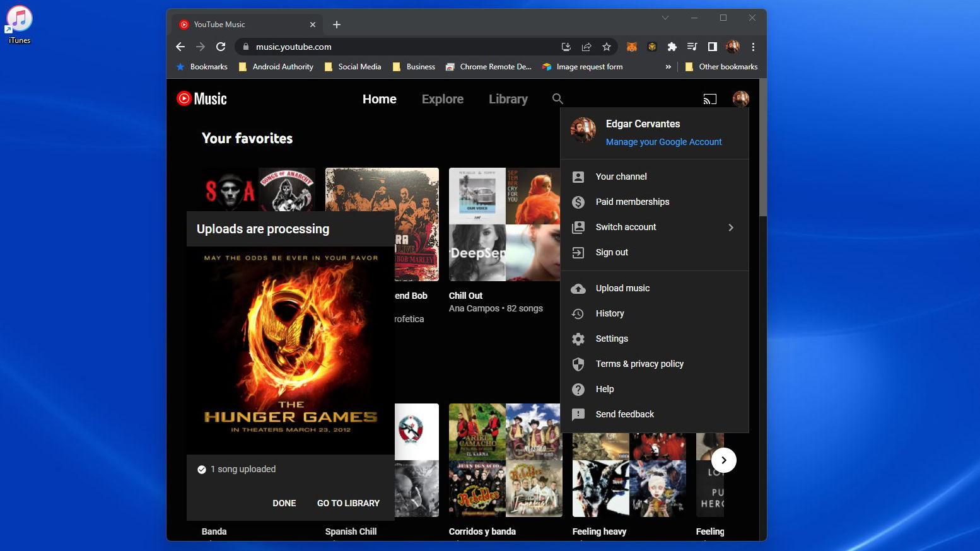
Task: Click the YouTube Music logo
Action: 202,99
